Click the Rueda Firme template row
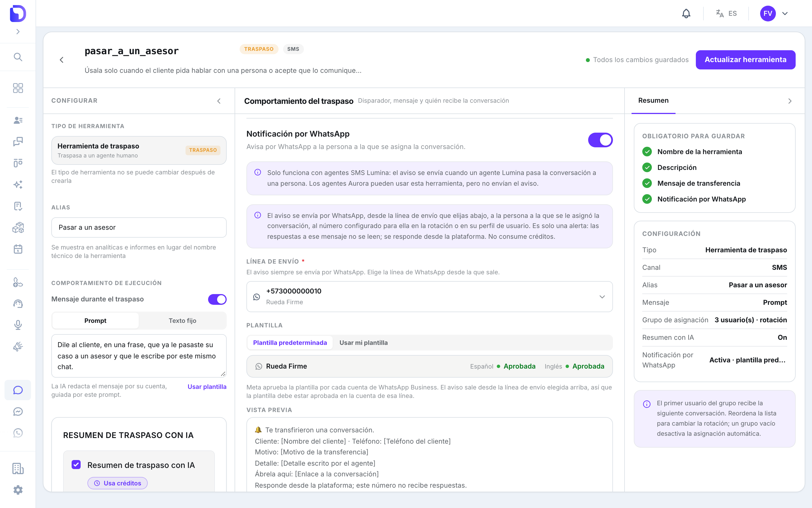This screenshot has width=812, height=508. click(x=429, y=366)
